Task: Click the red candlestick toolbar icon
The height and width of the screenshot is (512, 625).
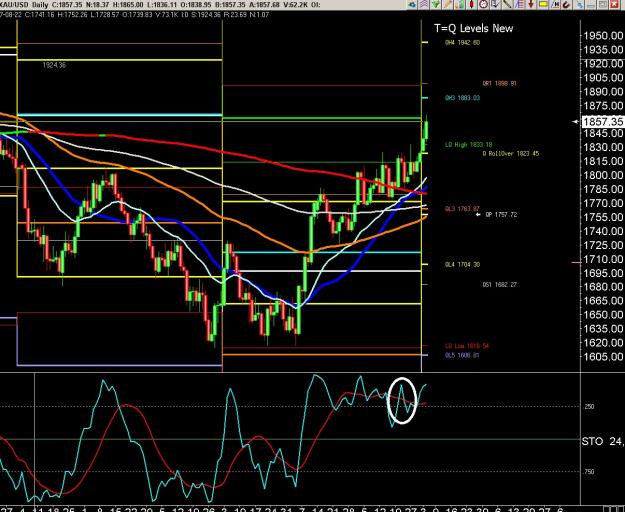Action: click(472, 4)
